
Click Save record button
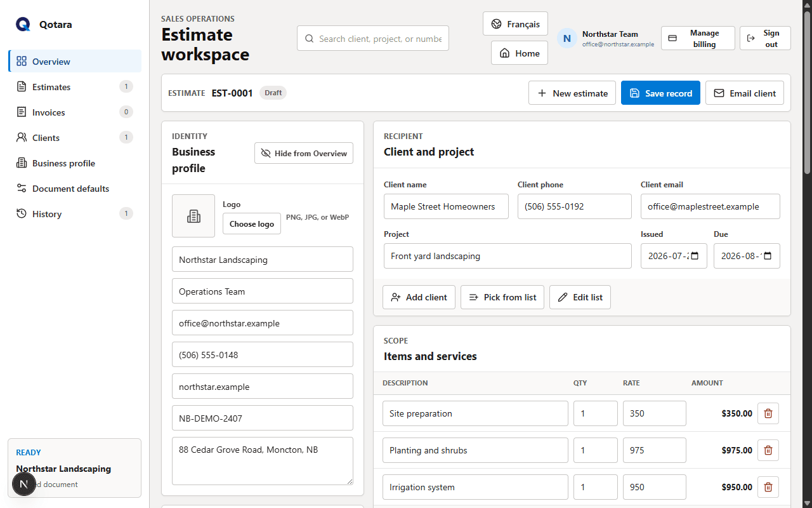tap(660, 93)
